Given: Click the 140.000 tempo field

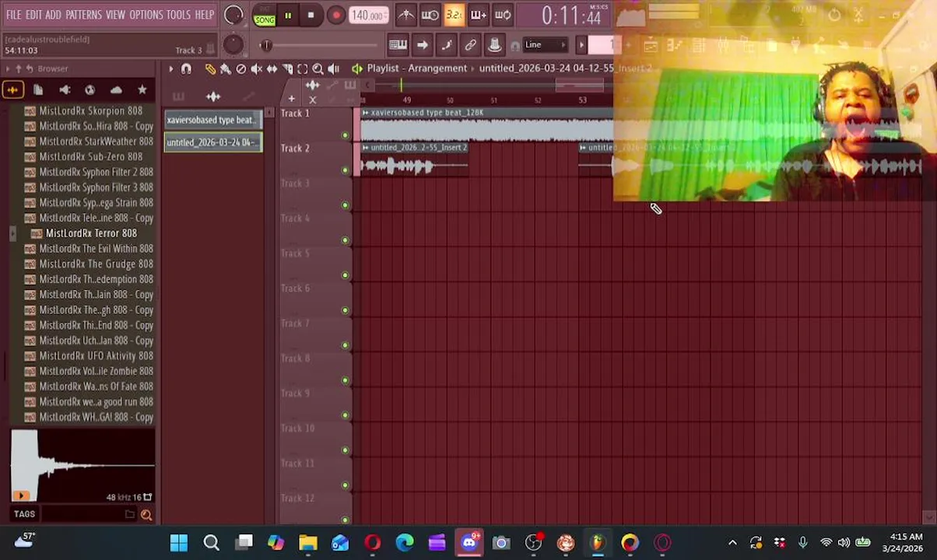Looking at the screenshot, I should pos(368,15).
